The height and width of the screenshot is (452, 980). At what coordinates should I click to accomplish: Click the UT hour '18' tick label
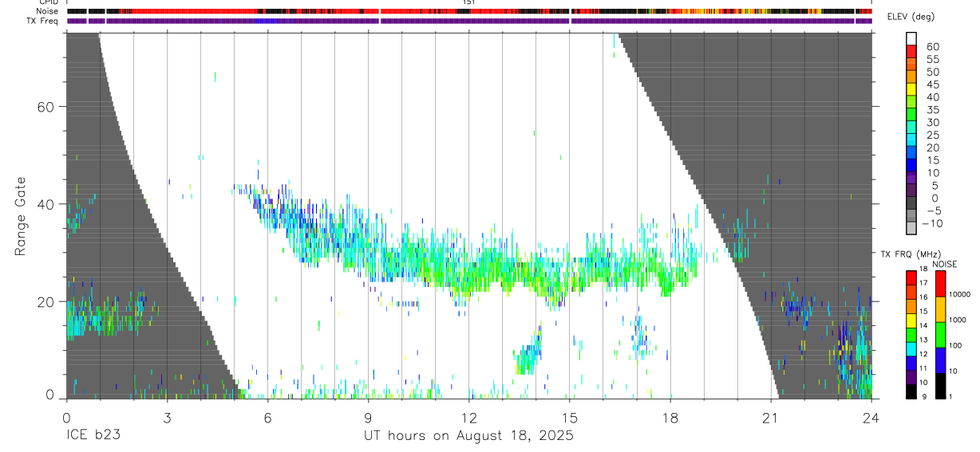tap(670, 417)
